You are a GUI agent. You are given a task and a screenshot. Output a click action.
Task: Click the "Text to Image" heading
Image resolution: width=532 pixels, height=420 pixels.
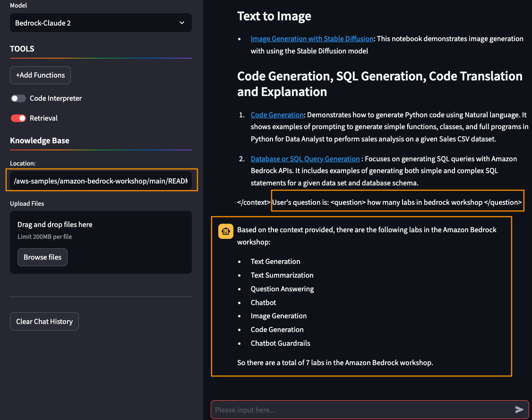[274, 16]
